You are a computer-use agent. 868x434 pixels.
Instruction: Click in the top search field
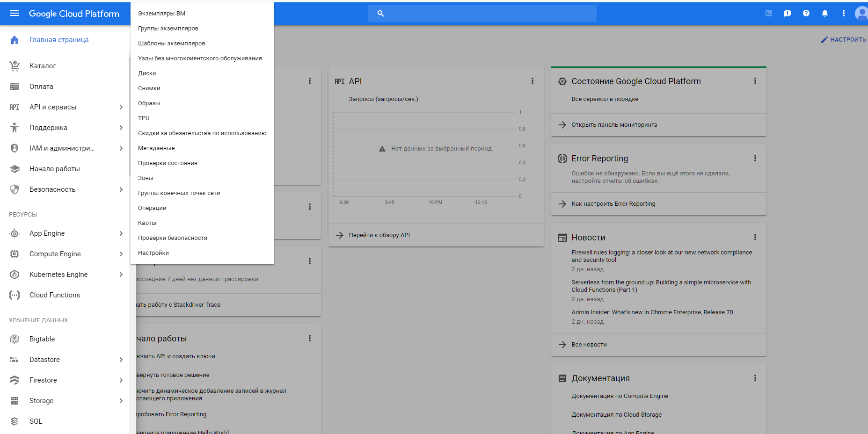[x=482, y=14]
